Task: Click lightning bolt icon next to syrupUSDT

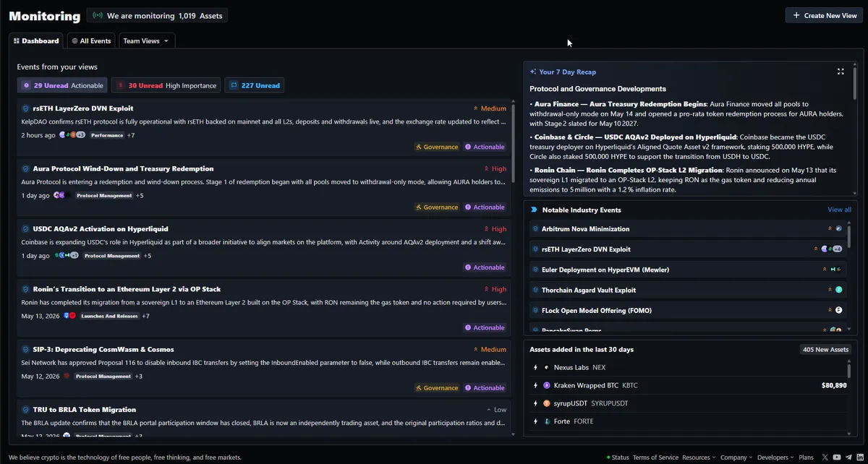Action: coord(535,403)
